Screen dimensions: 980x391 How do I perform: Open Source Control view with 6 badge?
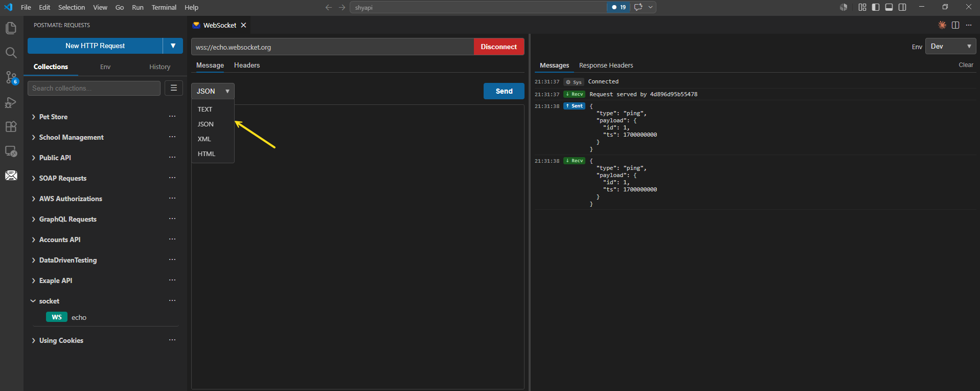pyautogui.click(x=11, y=77)
